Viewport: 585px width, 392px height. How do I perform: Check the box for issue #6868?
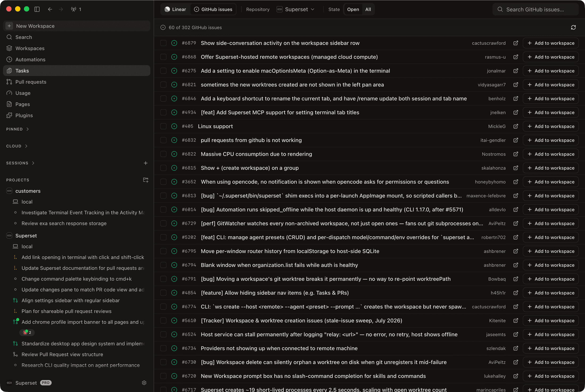pyautogui.click(x=163, y=57)
